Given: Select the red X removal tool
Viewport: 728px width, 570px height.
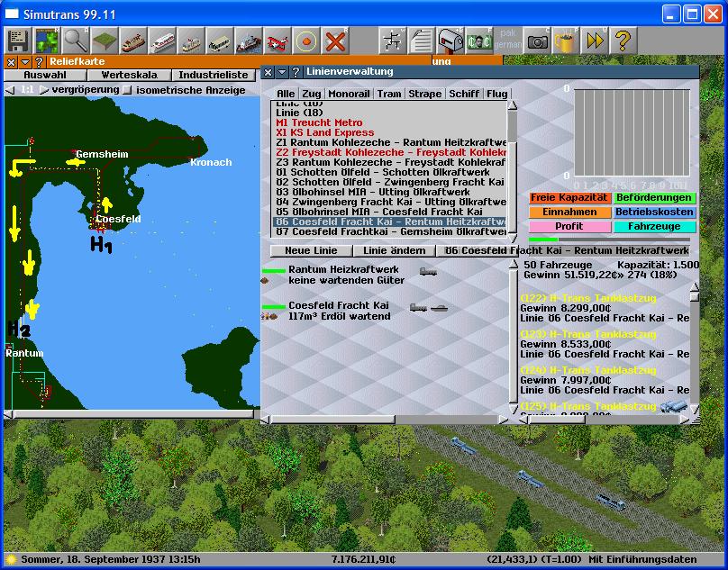Looking at the screenshot, I should [335, 41].
